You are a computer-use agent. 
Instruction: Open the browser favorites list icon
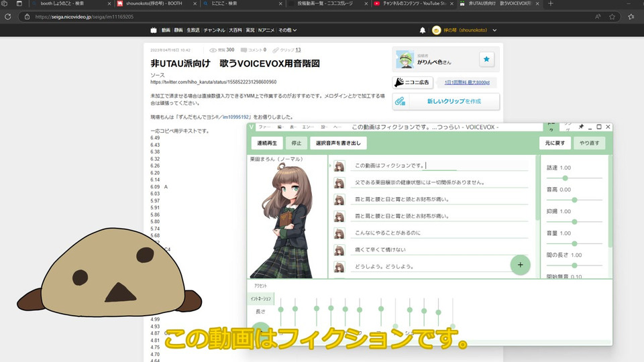click(x=631, y=17)
